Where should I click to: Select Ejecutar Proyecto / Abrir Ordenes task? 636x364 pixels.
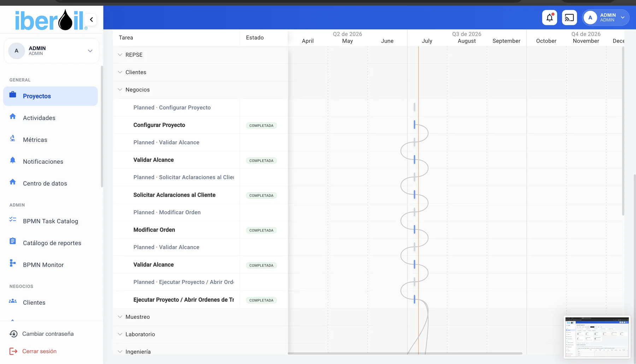[200, 300]
